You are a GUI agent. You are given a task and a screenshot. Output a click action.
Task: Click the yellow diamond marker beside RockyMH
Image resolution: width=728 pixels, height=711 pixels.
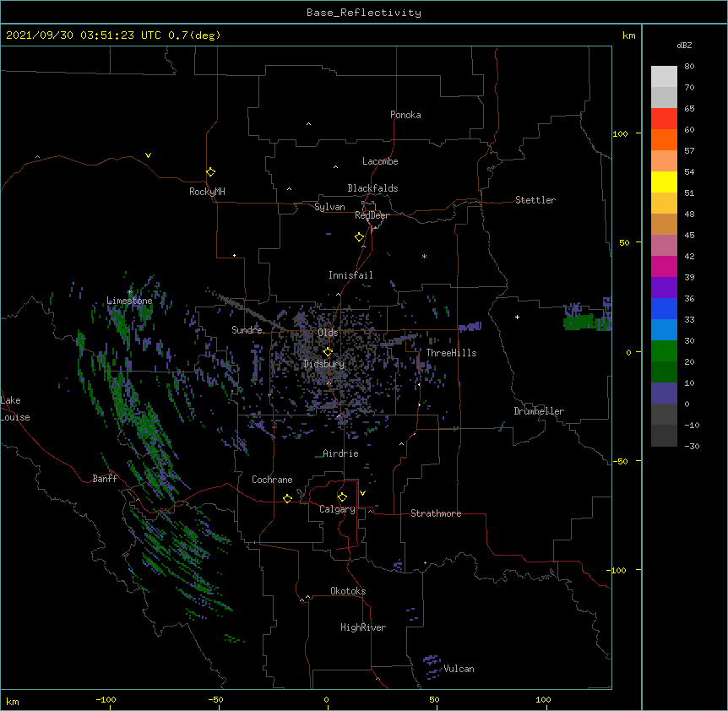point(210,172)
